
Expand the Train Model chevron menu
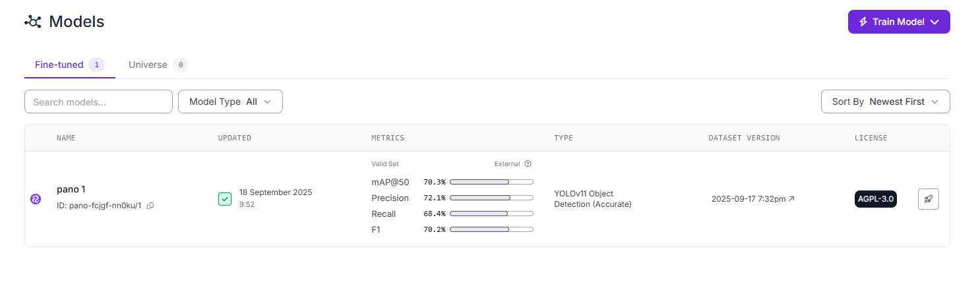[934, 22]
